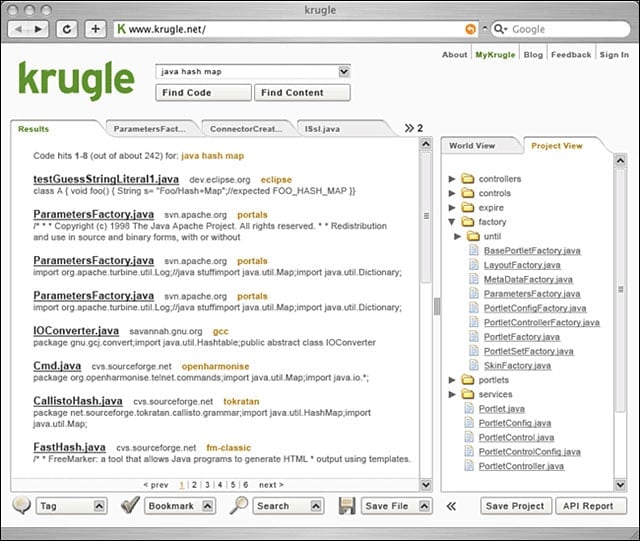640x541 pixels.
Task: Click the results pane scroll down arrow
Action: [x=426, y=485]
